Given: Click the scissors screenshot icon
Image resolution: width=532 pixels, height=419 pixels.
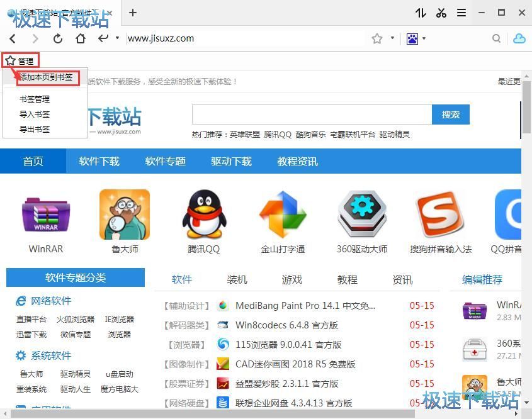Looking at the screenshot, I should click(441, 13).
